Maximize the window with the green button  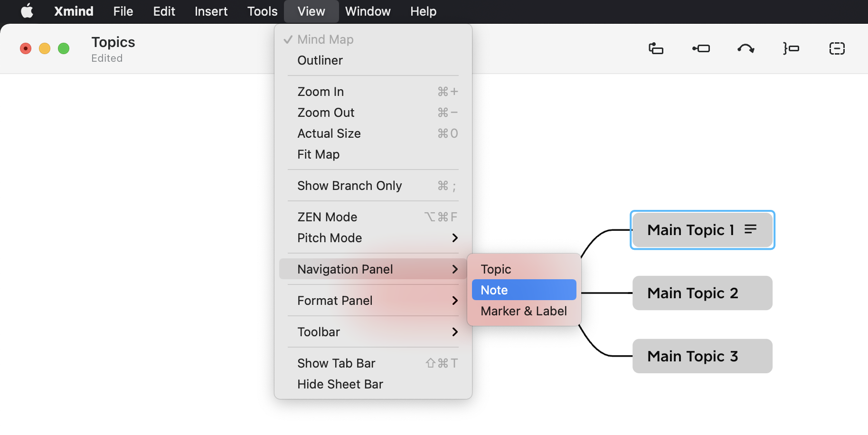pyautogui.click(x=64, y=48)
